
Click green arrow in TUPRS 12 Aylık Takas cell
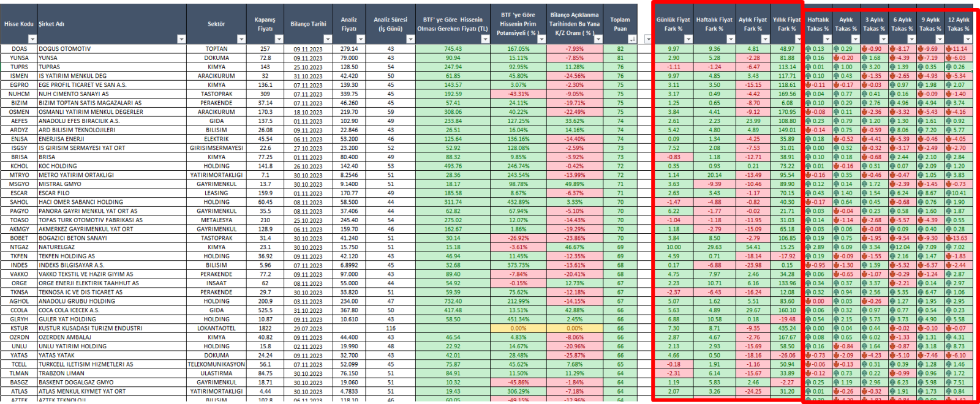[x=949, y=67]
